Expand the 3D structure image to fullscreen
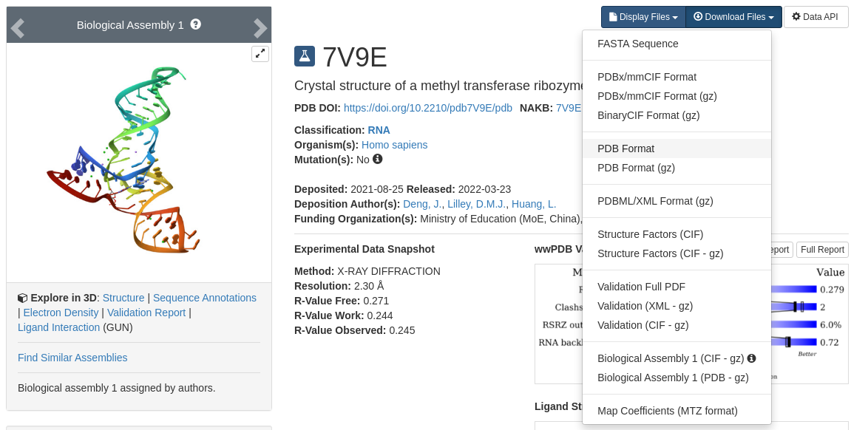The width and height of the screenshot is (868, 430). [260, 53]
